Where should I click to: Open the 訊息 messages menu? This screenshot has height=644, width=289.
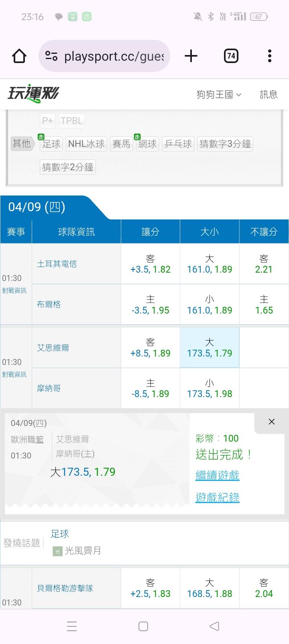pos(269,94)
